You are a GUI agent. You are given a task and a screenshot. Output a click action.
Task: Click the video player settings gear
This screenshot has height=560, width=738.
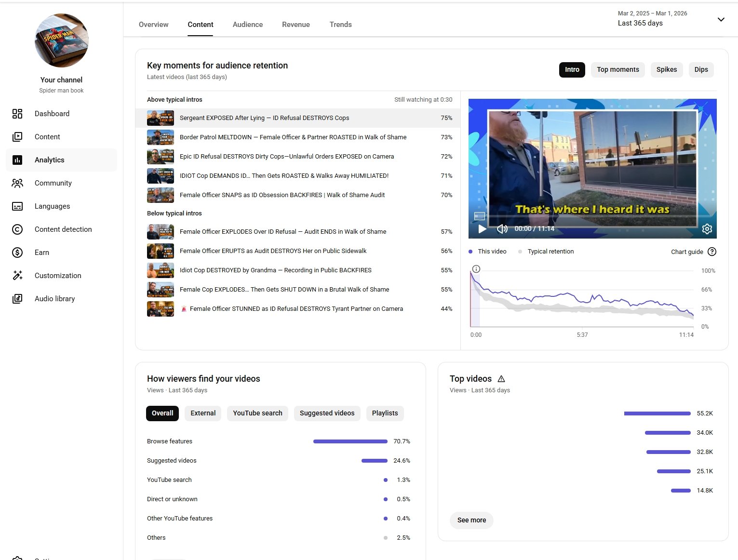click(x=707, y=229)
